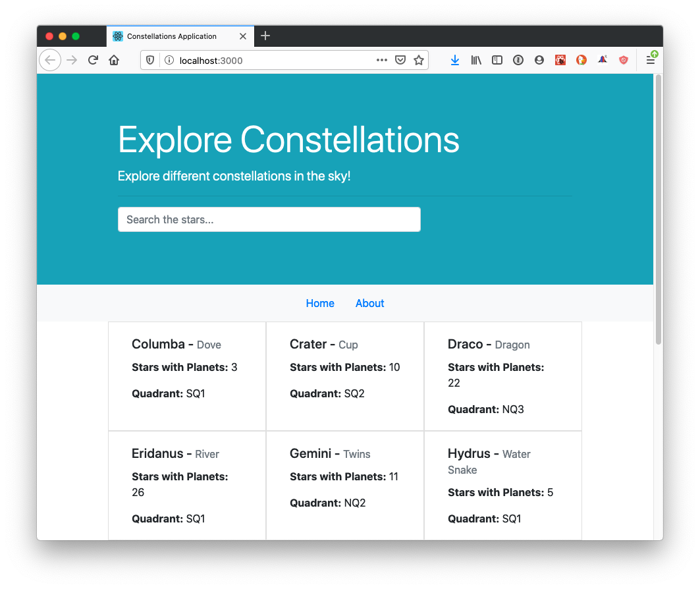Close the Constellations Application tab

pyautogui.click(x=243, y=36)
